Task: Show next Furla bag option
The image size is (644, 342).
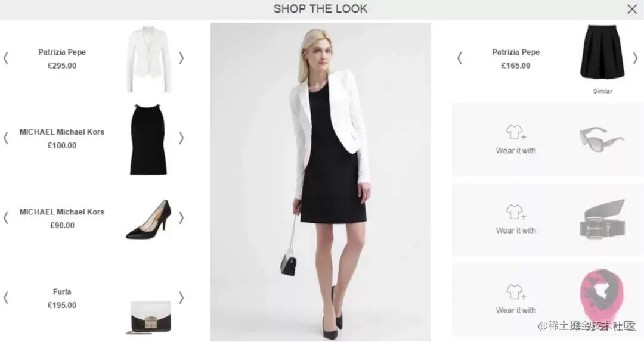Action: (181, 298)
